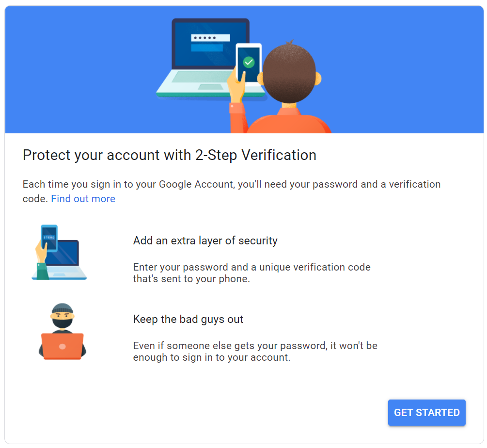Click the green checkmark on the banner phone

(249, 62)
